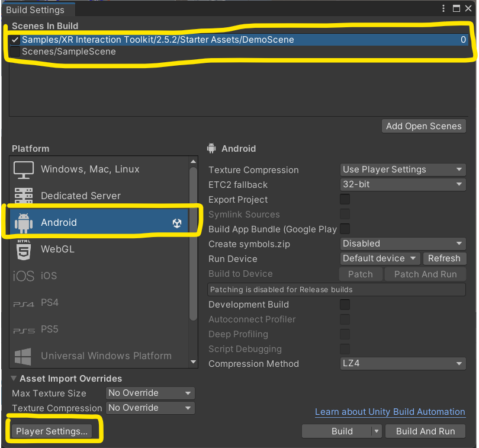This screenshot has height=448, width=479.
Task: Click the Dedicated Server rack icon
Action: (x=24, y=196)
